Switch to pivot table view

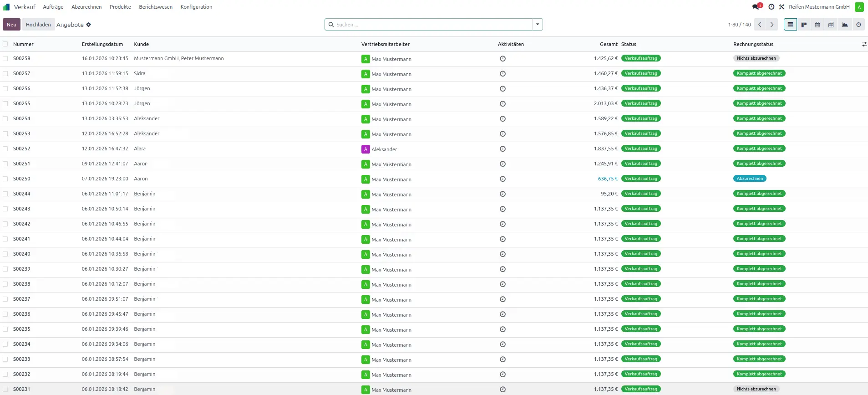pyautogui.click(x=831, y=25)
